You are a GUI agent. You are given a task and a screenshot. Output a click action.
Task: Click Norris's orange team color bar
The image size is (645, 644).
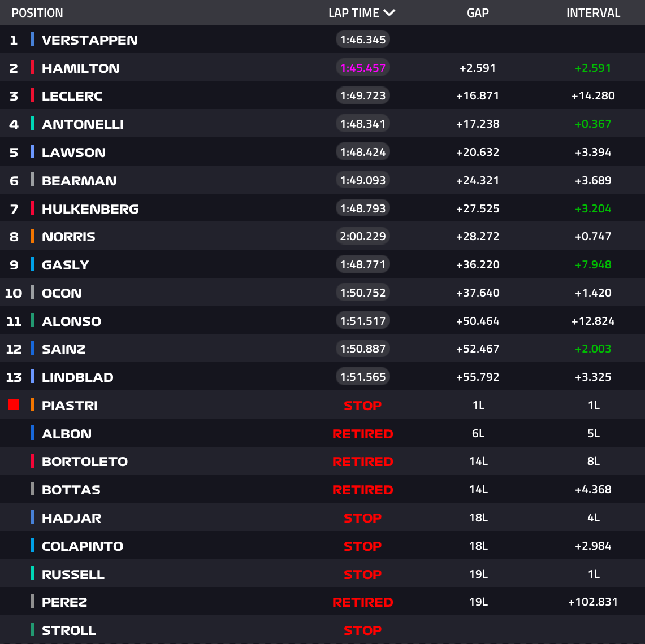(32, 236)
